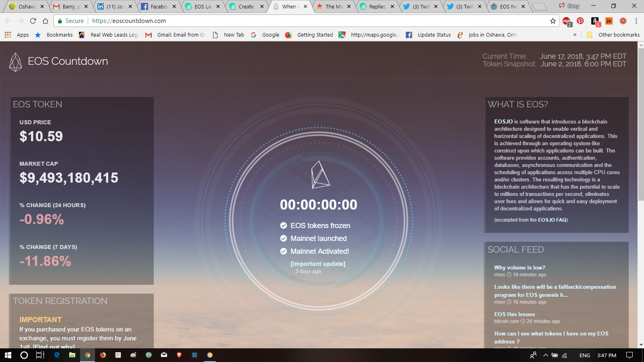Open the fallback/compensation program post
The width and height of the screenshot is (644, 362).
555,291
